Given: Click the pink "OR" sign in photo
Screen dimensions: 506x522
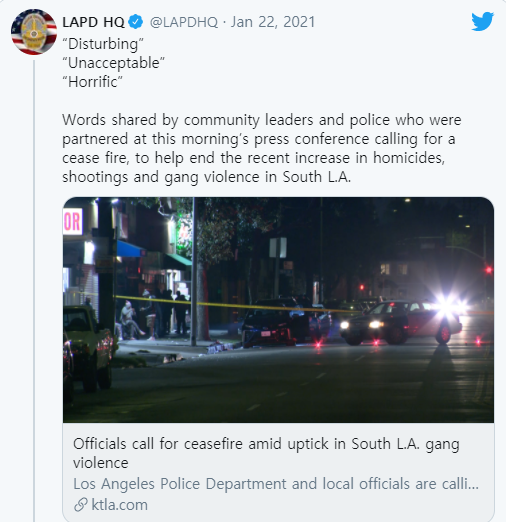Looking at the screenshot, I should pos(72,222).
